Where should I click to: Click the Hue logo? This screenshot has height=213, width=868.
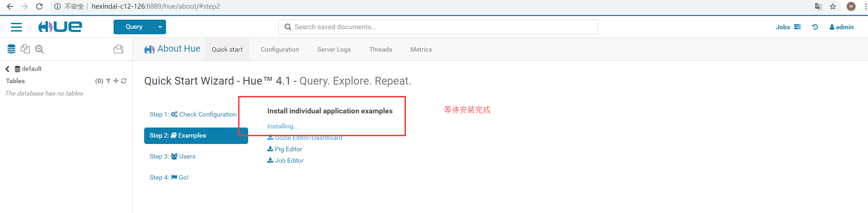[x=60, y=27]
